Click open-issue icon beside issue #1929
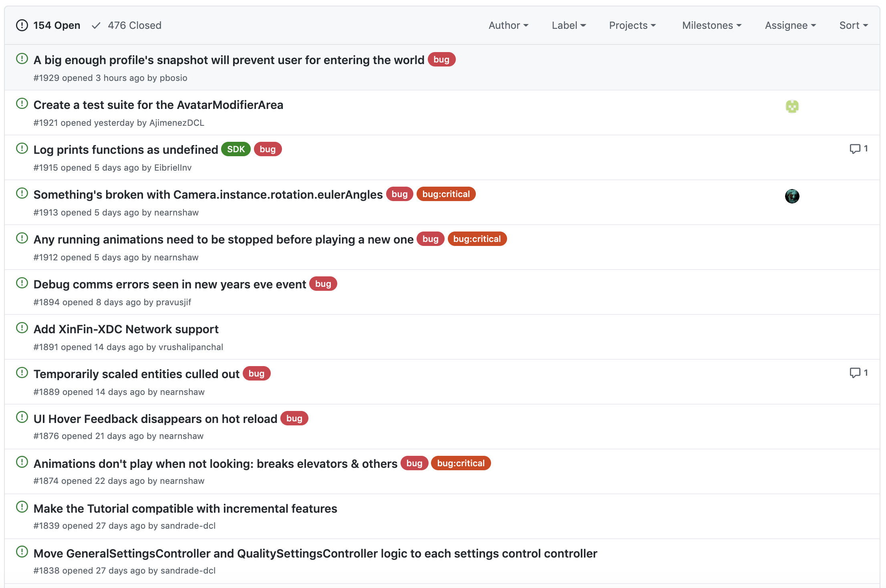Viewport: 886px width, 588px height. 22,59
